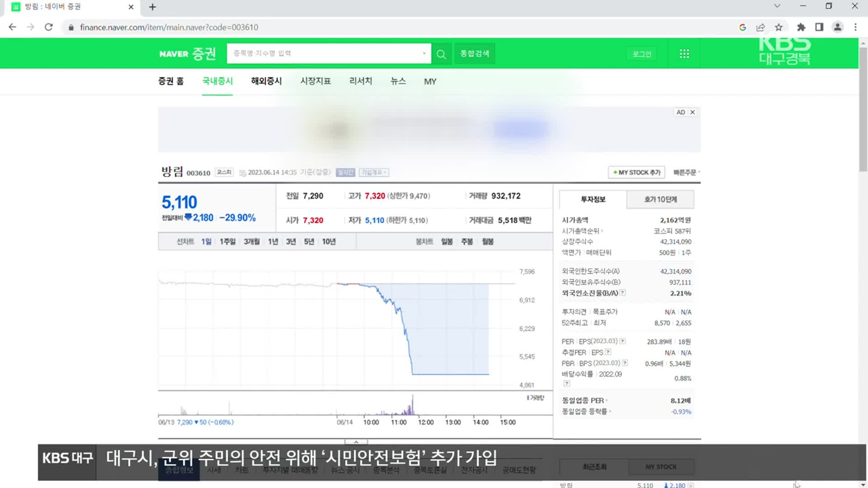Image resolution: width=868 pixels, height=488 pixels.
Task: Select the 1주일 line chart period
Action: point(227,242)
